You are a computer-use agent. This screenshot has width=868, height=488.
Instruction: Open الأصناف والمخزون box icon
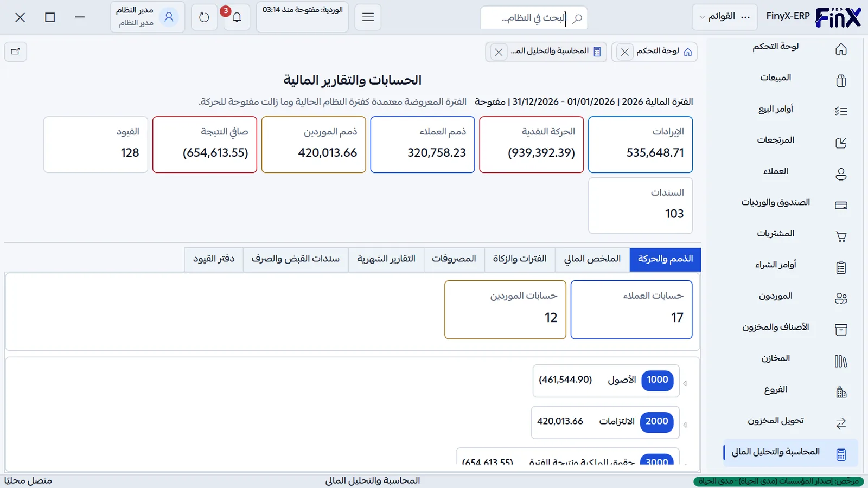(841, 330)
